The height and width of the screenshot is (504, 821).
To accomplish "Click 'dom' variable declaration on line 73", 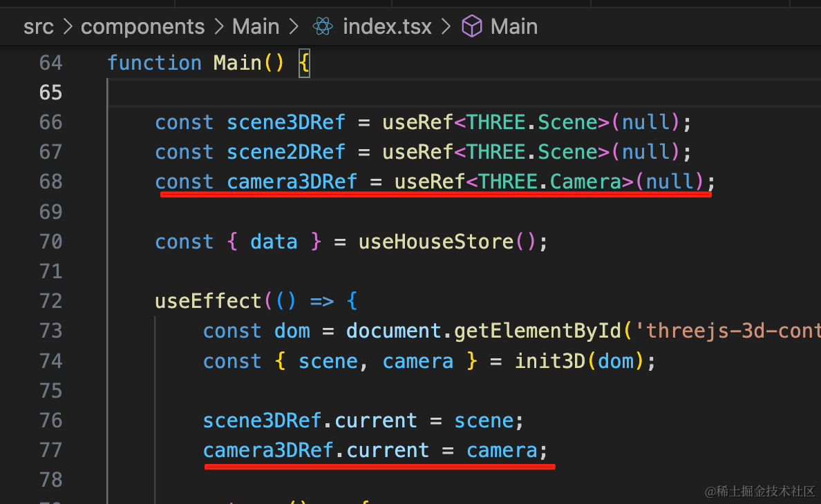I will click(x=292, y=331).
